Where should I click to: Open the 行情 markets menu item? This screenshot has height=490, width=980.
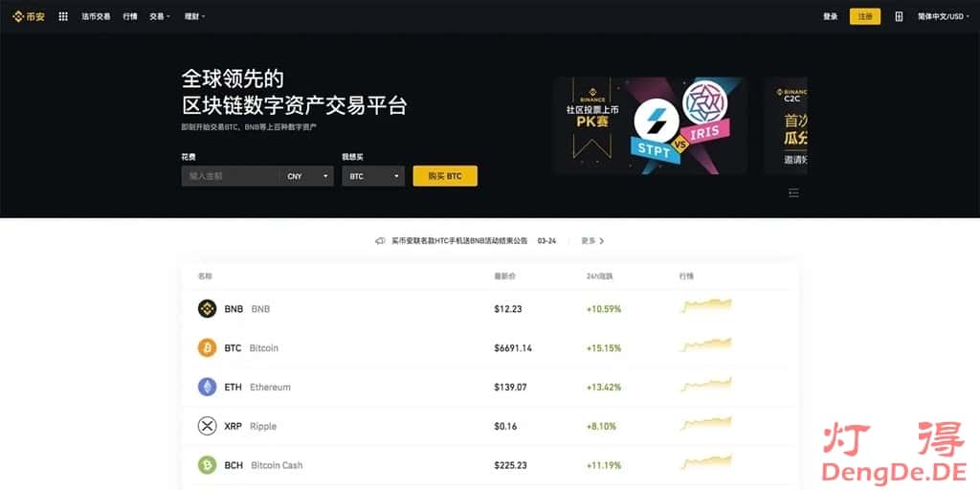pyautogui.click(x=130, y=17)
